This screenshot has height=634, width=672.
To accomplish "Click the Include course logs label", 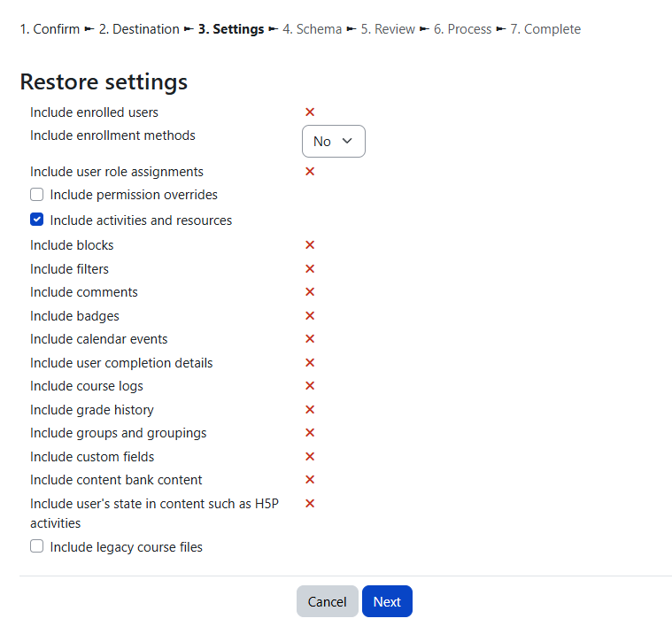I will [87, 386].
